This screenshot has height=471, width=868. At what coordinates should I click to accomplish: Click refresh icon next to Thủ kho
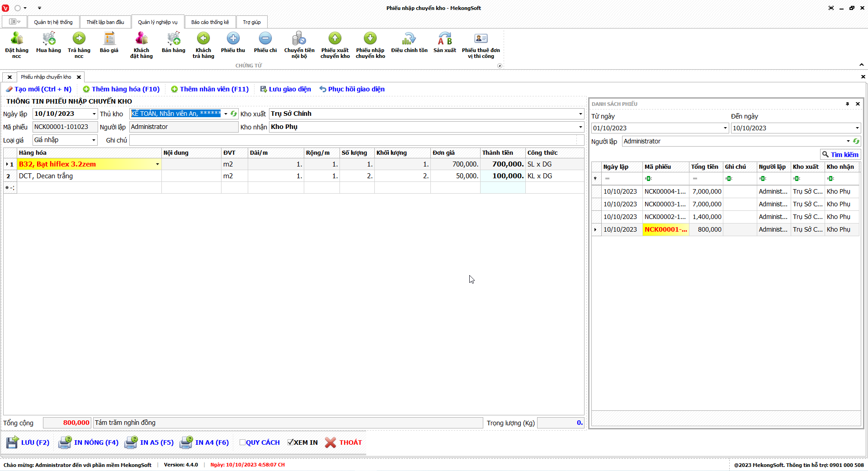[x=234, y=114]
